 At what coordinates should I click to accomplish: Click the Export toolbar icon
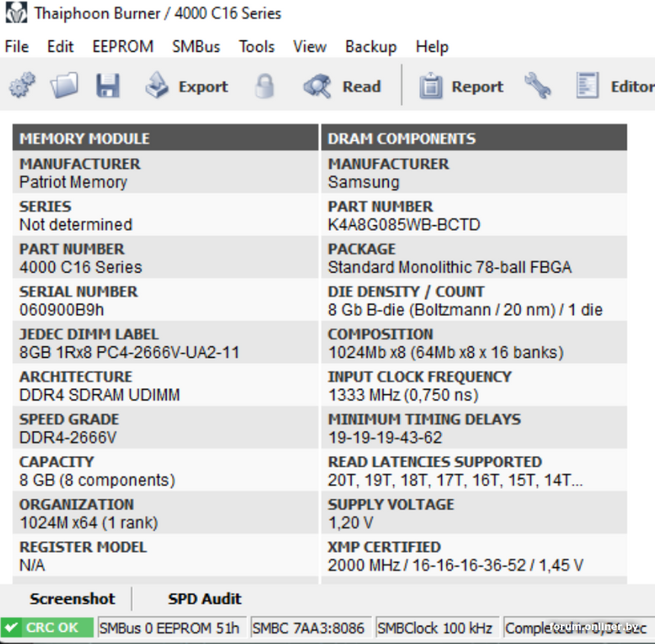coord(156,85)
